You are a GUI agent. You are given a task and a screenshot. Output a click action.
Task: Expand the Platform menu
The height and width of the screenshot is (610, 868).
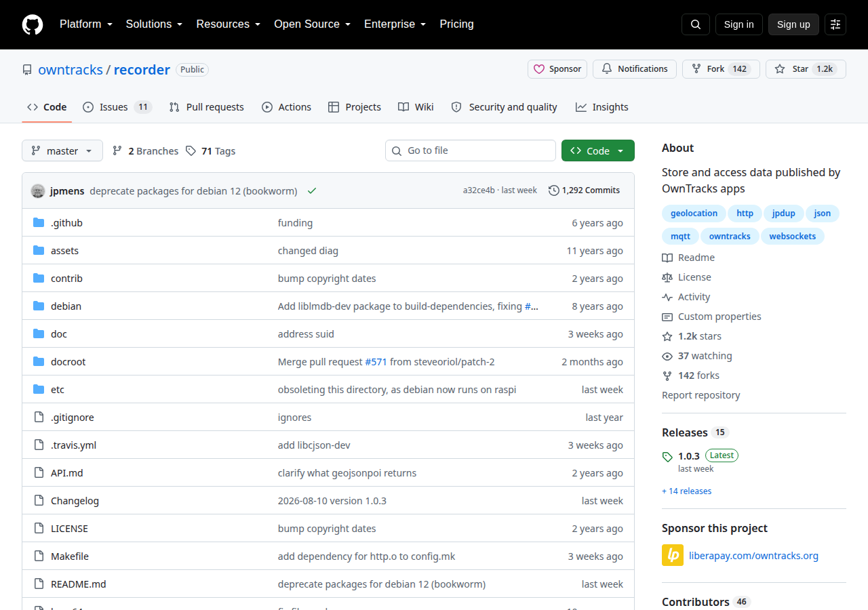[85, 24]
